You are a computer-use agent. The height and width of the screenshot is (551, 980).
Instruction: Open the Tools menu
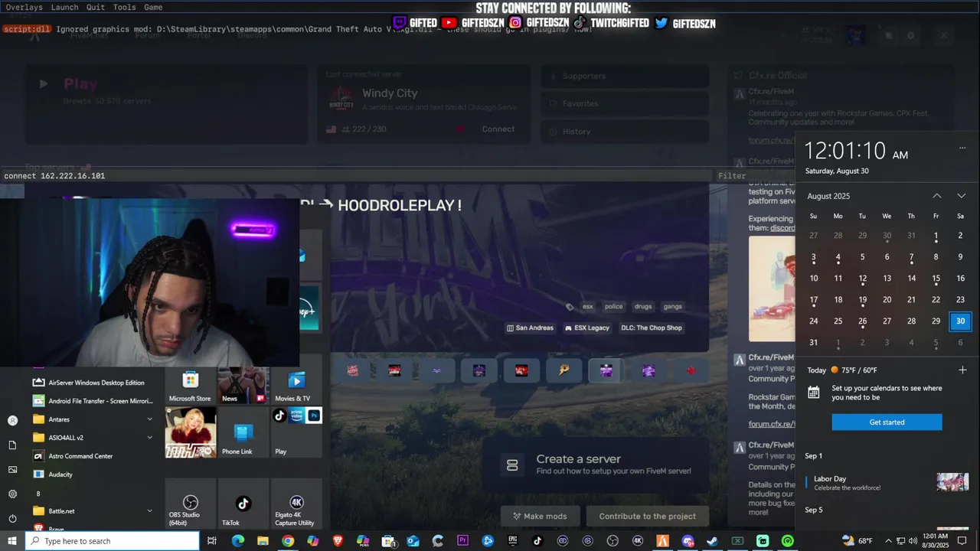[x=124, y=7]
